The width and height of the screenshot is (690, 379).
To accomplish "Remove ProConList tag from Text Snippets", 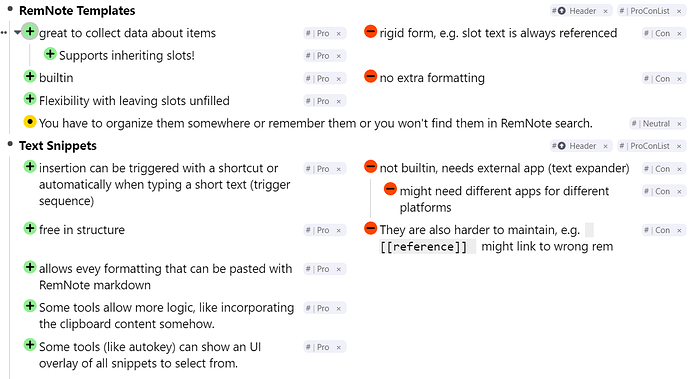I will point(679,146).
